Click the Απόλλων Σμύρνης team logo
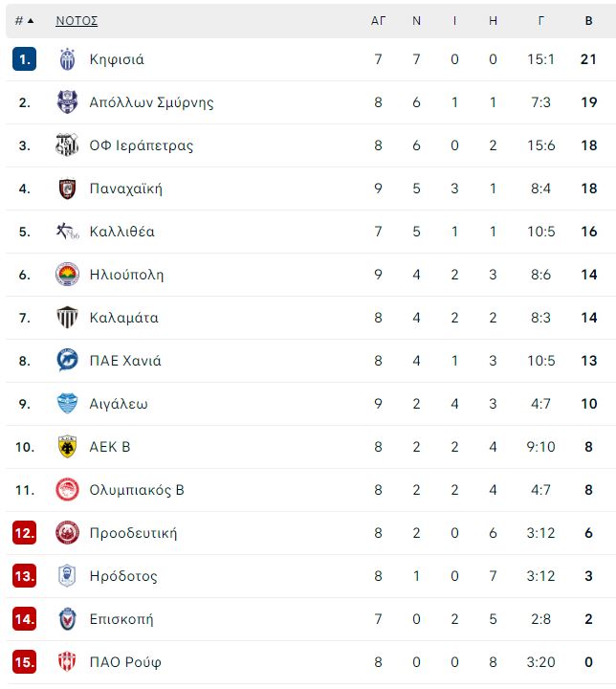This screenshot has width=616, height=689. [67, 102]
